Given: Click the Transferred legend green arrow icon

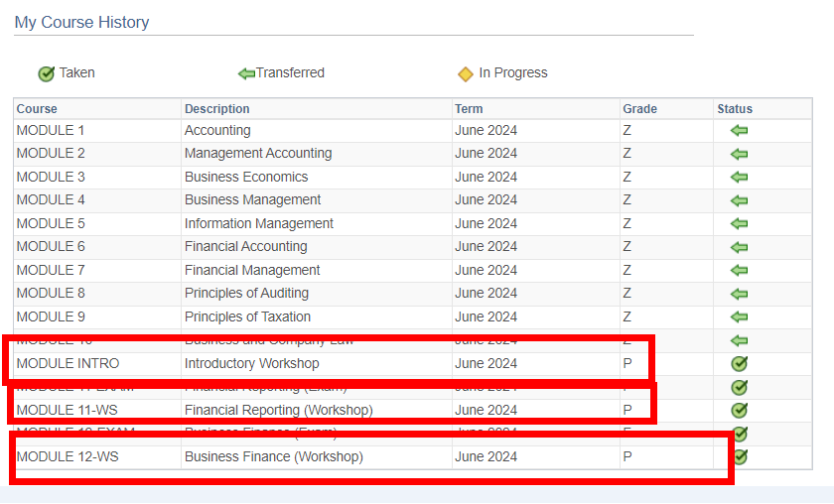Looking at the screenshot, I should coord(246,73).
